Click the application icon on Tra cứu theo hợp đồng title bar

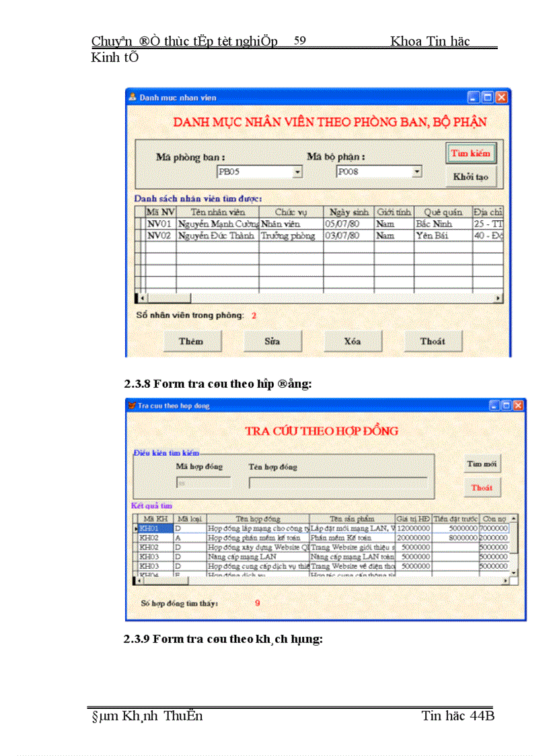131,406
